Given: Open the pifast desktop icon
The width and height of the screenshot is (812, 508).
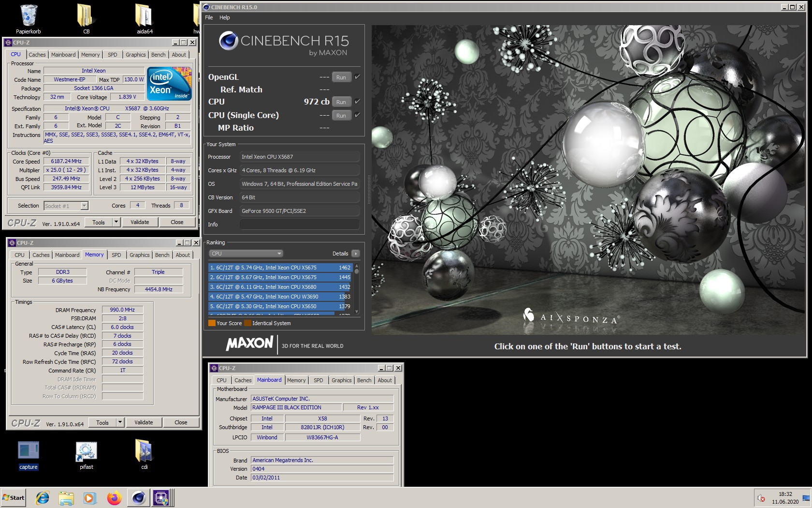Looking at the screenshot, I should (87, 455).
